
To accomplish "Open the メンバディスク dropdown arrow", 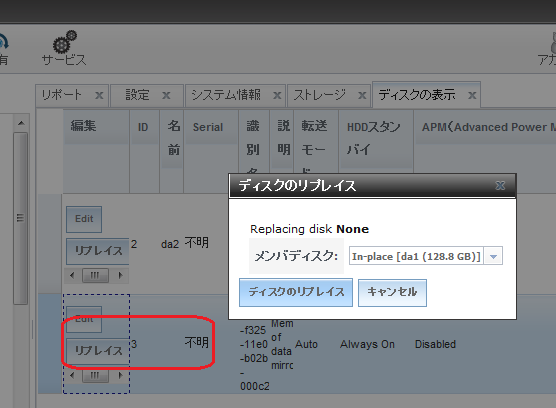I will [x=494, y=256].
